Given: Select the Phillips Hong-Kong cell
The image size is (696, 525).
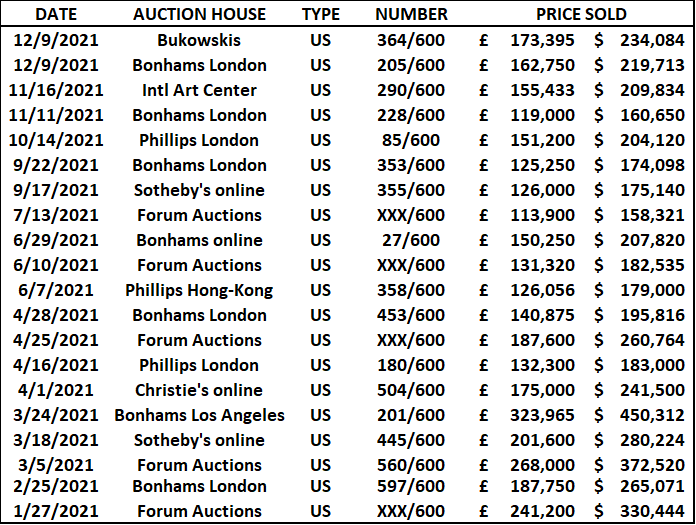Looking at the screenshot, I should point(200,290).
